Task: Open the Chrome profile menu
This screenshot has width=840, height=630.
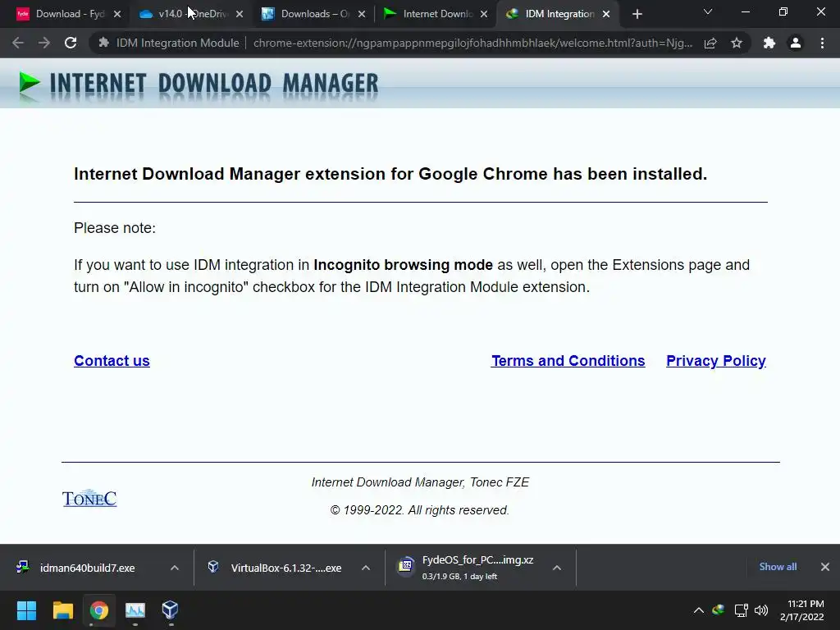Action: coord(796,43)
